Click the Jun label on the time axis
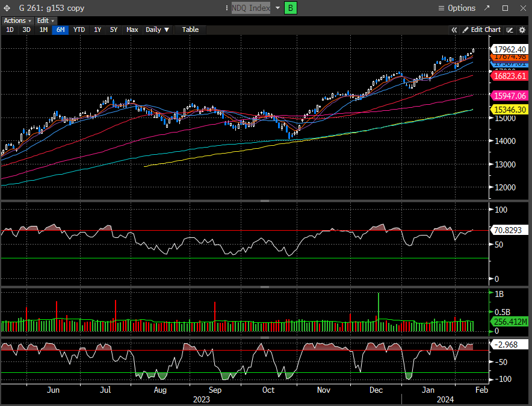 point(54,390)
